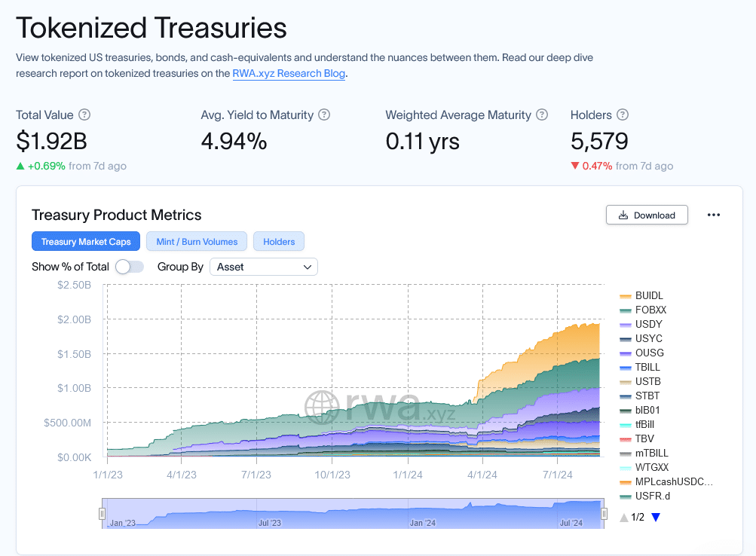Click the 5,579 holders count

(599, 141)
